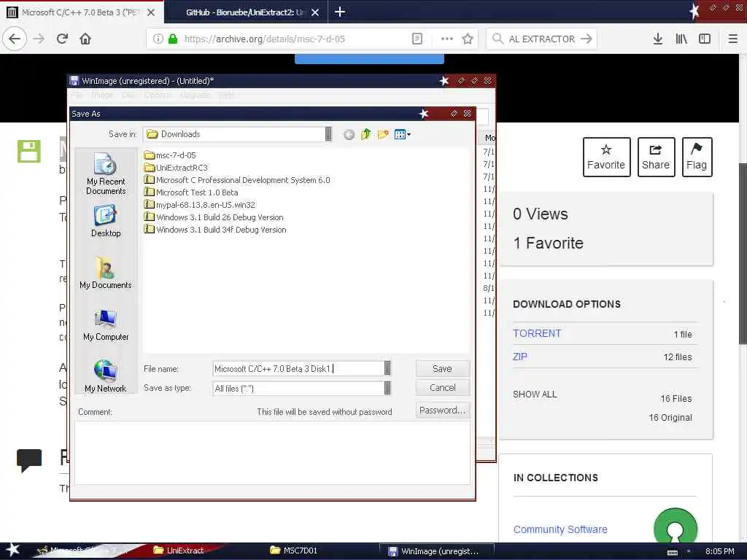
Task: Click the Flag button on archive.org
Action: pyautogui.click(x=697, y=157)
